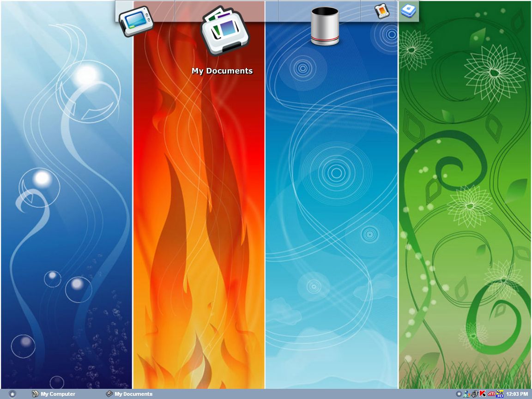Expand hidden system tray icons
The image size is (532, 399).
click(459, 394)
